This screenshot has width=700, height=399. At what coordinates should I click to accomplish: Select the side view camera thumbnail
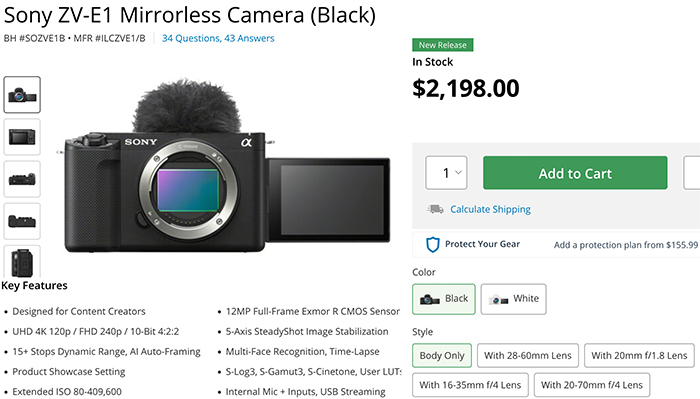click(x=22, y=262)
